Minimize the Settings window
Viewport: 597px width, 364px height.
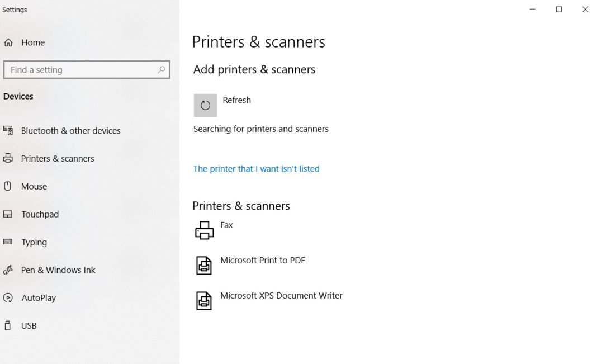click(532, 10)
